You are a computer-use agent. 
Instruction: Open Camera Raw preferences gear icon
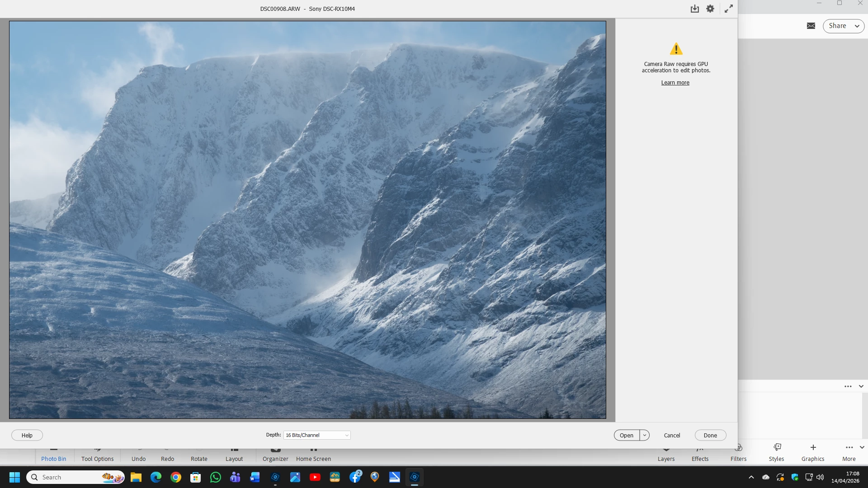tap(710, 9)
